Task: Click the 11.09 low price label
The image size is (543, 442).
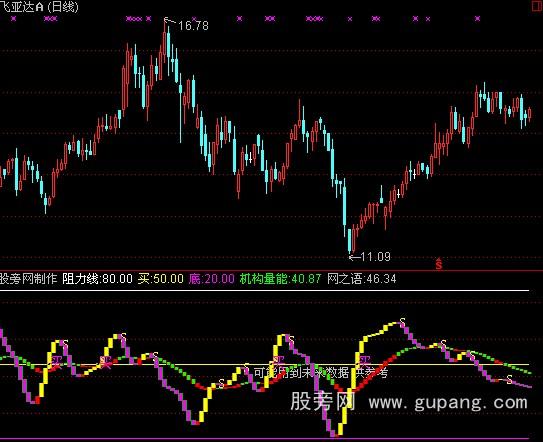Action: tap(375, 257)
